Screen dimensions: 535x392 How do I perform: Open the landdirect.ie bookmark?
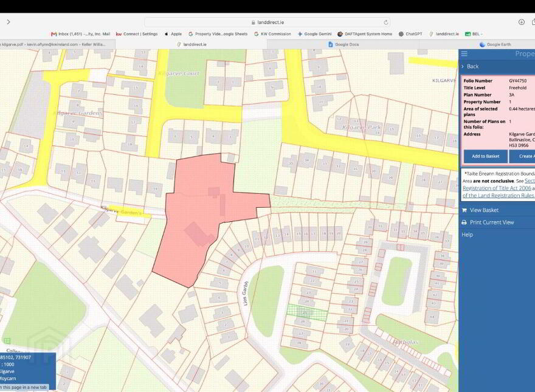444,34
